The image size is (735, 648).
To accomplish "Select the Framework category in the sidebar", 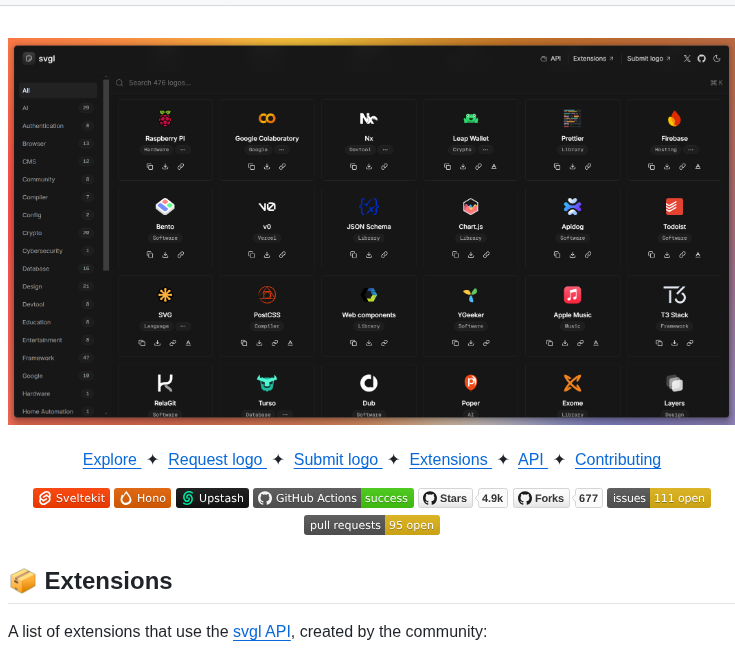I will click(x=58, y=358).
